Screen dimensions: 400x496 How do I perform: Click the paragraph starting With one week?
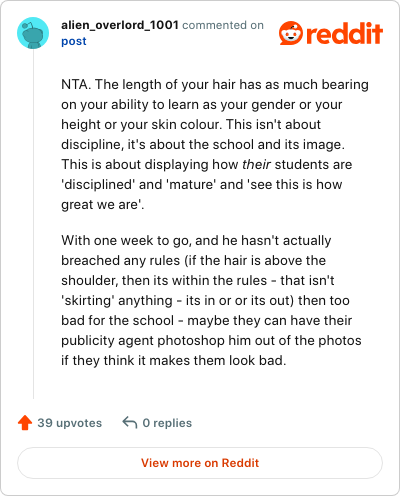pyautogui.click(x=211, y=300)
